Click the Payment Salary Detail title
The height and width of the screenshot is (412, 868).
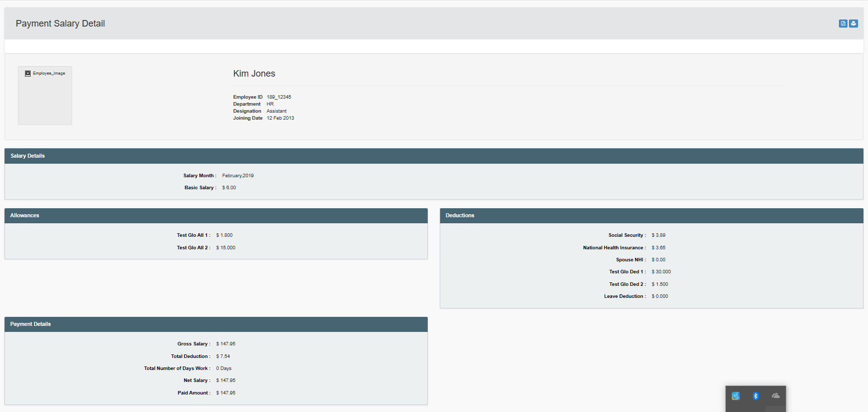click(60, 24)
